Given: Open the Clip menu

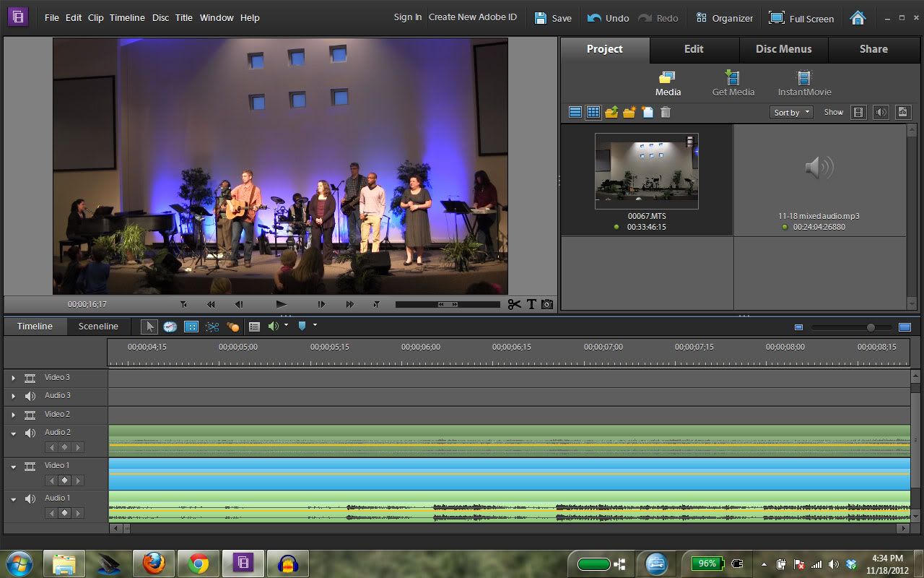Looking at the screenshot, I should click(x=96, y=17).
